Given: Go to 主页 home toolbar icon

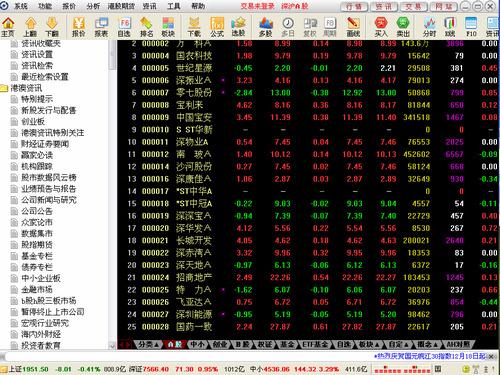Looking at the screenshot, I should pos(8,27).
